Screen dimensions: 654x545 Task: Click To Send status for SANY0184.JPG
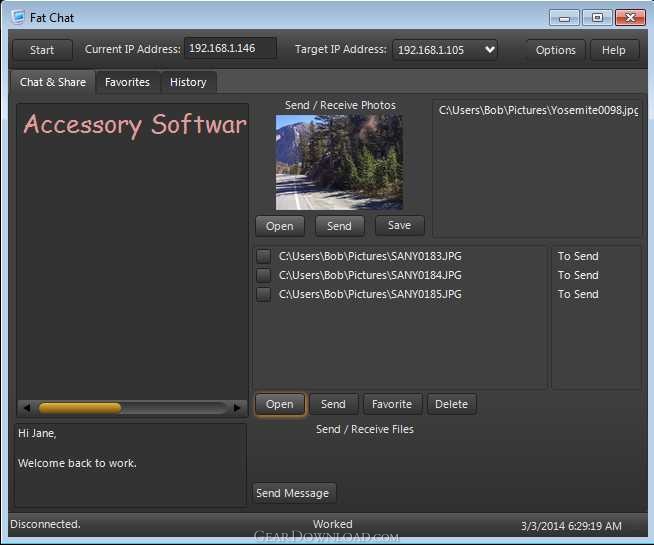(578, 275)
